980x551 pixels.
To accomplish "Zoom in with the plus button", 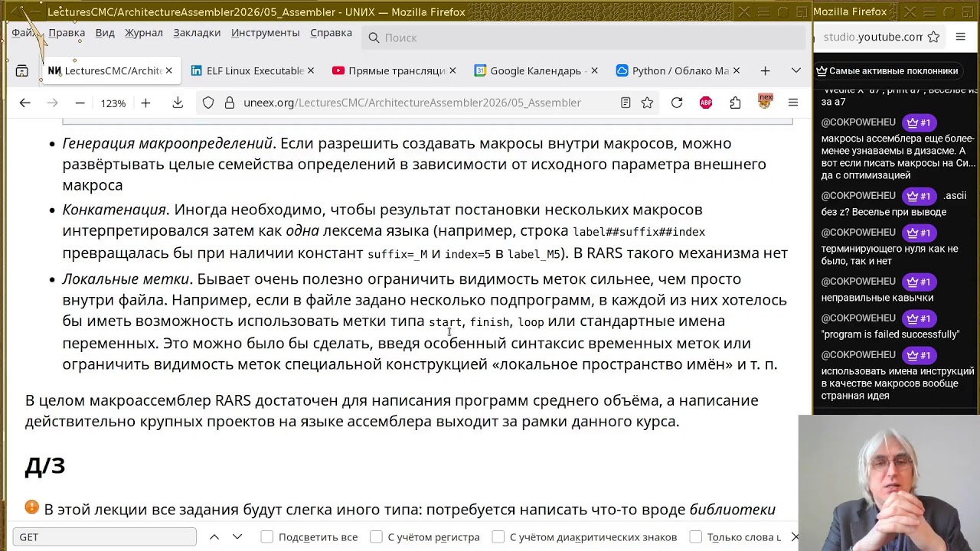I will (145, 103).
